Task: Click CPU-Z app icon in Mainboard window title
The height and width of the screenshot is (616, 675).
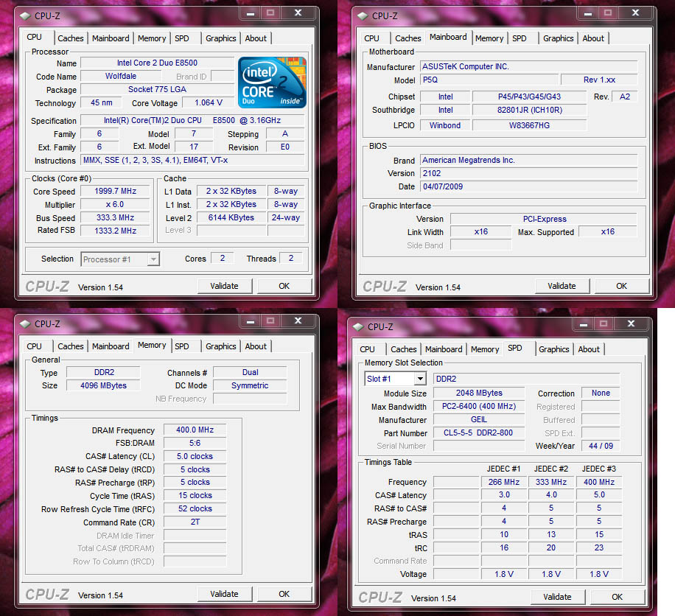Action: pyautogui.click(x=363, y=16)
